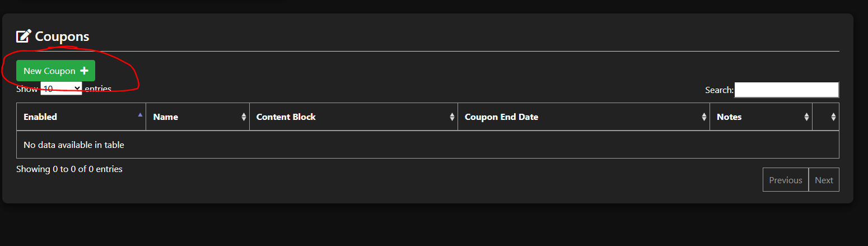Sort table by Content Block header text
The image size is (868, 246).
click(x=286, y=117)
